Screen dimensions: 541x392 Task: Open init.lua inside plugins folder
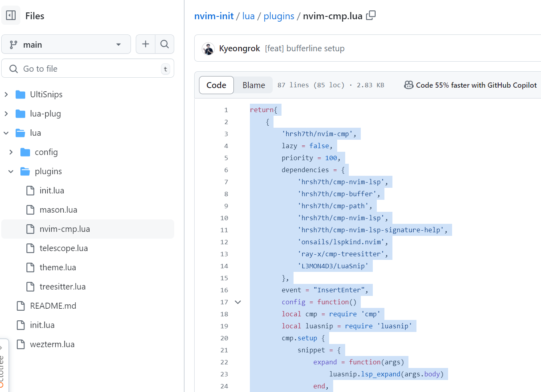click(x=52, y=191)
